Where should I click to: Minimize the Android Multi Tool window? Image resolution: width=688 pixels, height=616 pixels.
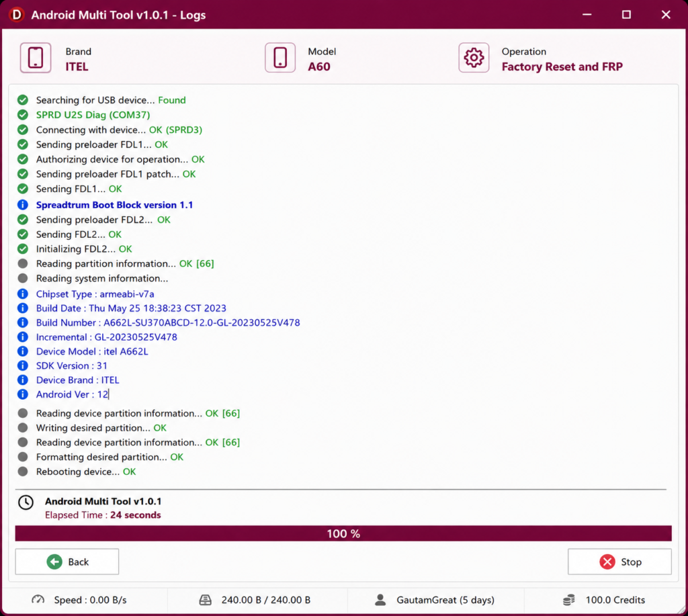[x=587, y=15]
